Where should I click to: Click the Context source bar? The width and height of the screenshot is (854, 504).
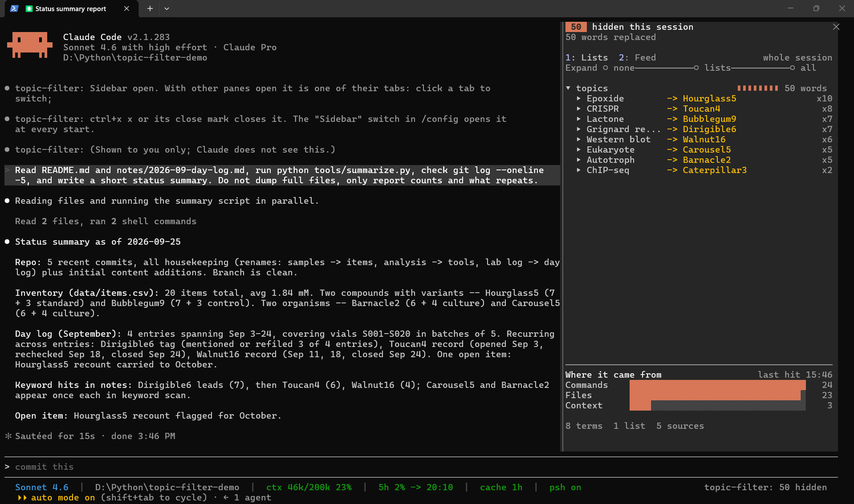717,405
